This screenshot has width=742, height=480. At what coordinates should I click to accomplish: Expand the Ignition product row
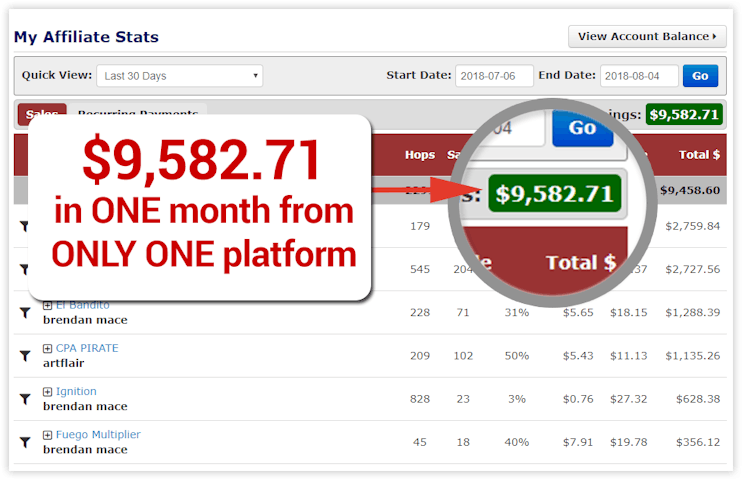coord(47,391)
